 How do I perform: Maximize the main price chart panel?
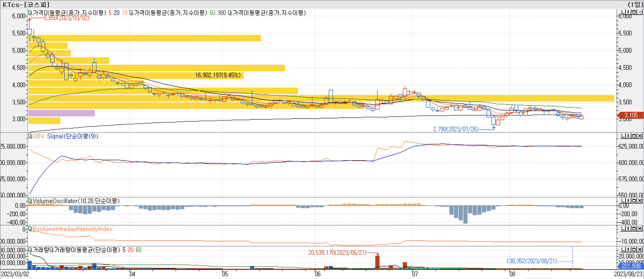coord(634,12)
